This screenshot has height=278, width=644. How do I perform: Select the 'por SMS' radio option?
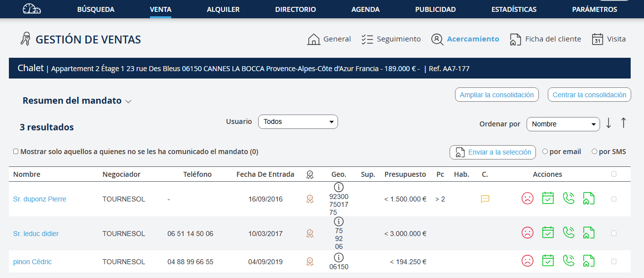594,152
